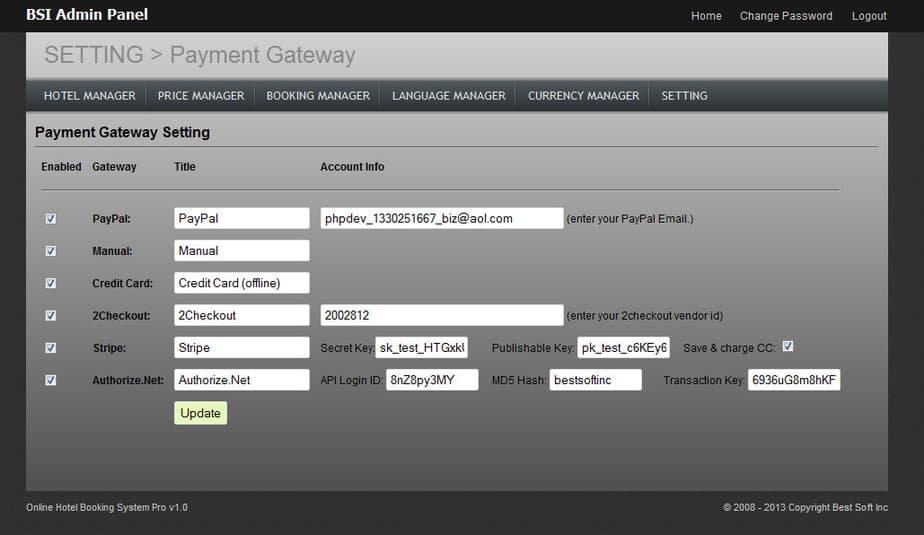Open the PRICE MANAGER menu
The height and width of the screenshot is (535, 924).
coord(201,95)
